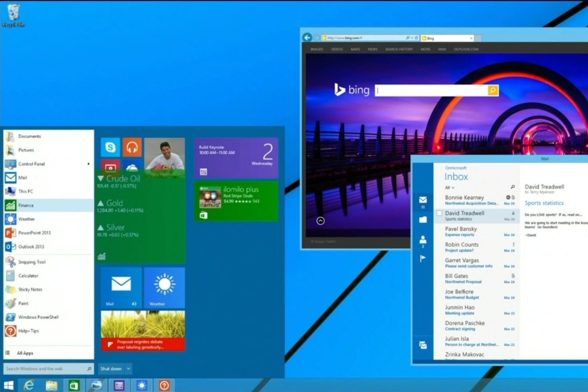588x392 pixels.
Task: Expand the Shut down options chevron
Action: pos(128,368)
